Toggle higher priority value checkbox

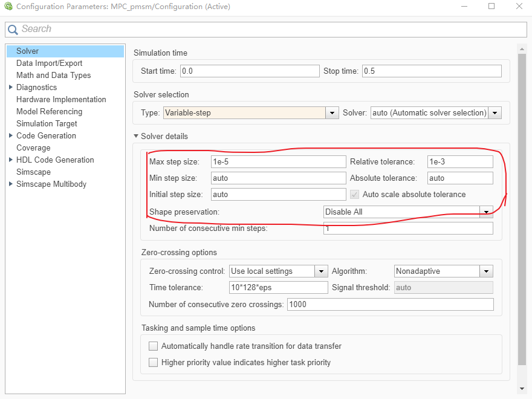click(x=154, y=363)
